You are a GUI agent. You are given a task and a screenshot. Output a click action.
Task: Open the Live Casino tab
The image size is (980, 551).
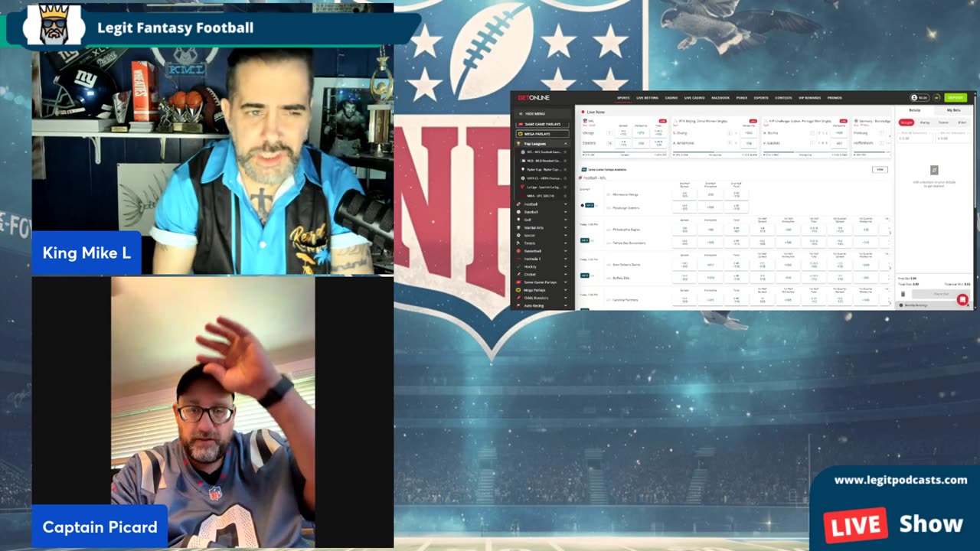(694, 98)
